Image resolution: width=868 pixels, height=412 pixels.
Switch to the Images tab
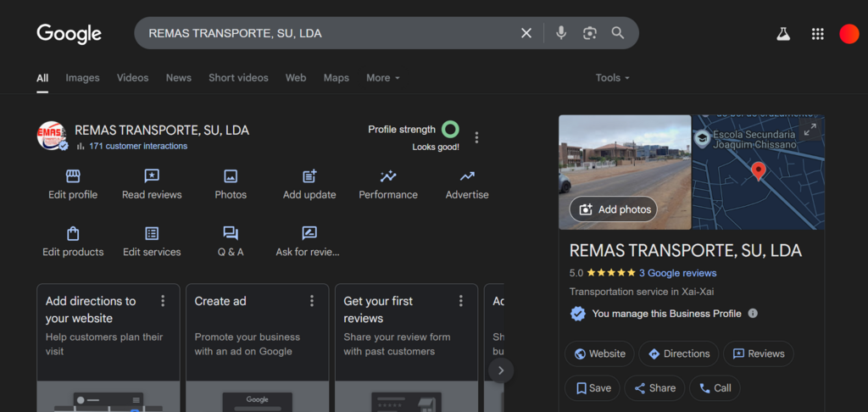point(82,78)
